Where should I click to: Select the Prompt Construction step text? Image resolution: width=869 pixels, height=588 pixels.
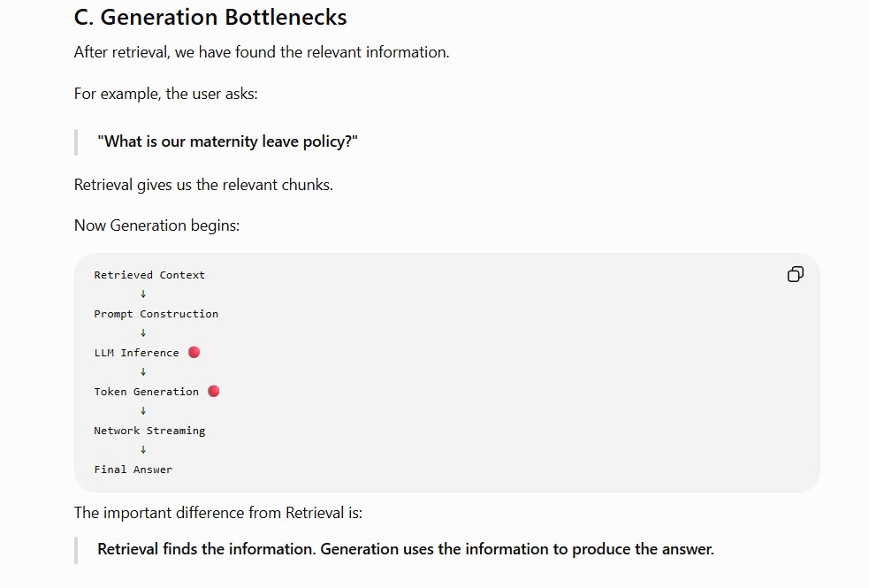[x=156, y=314]
